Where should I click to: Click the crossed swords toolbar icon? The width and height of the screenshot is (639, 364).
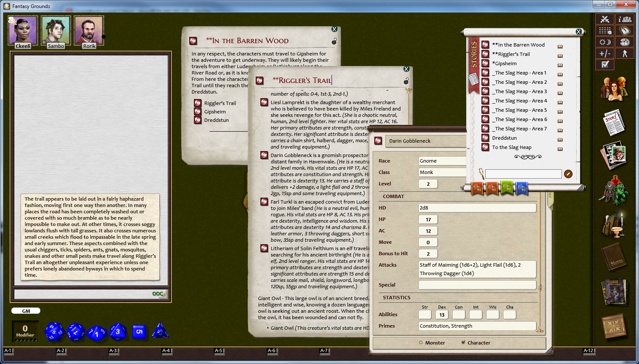pos(605,19)
